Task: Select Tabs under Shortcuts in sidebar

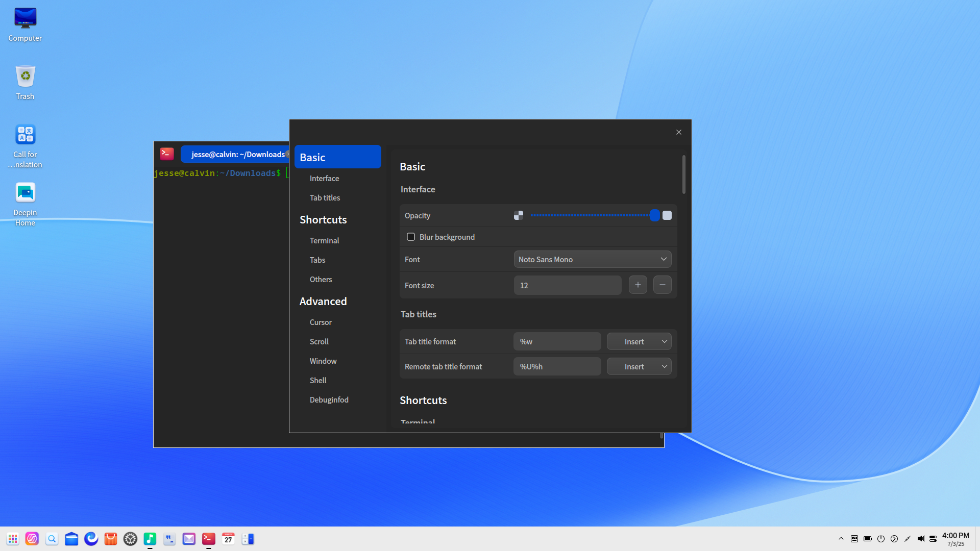Action: tap(317, 260)
